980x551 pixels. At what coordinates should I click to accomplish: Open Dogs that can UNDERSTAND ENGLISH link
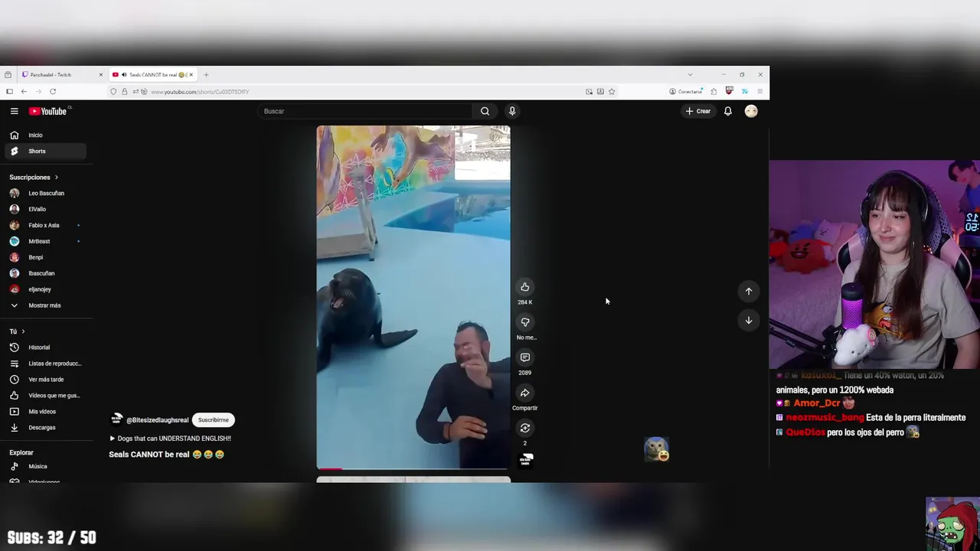click(x=170, y=439)
